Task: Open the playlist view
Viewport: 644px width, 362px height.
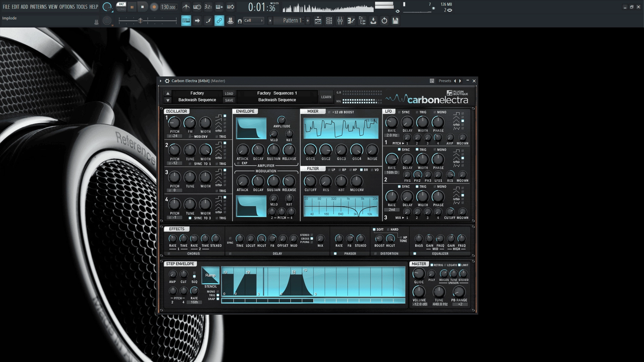Action: click(318, 21)
